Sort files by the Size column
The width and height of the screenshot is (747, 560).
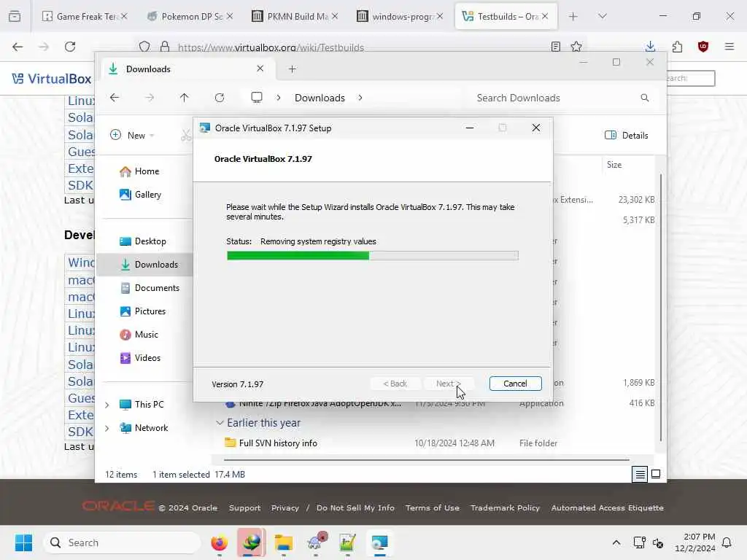[614, 165]
